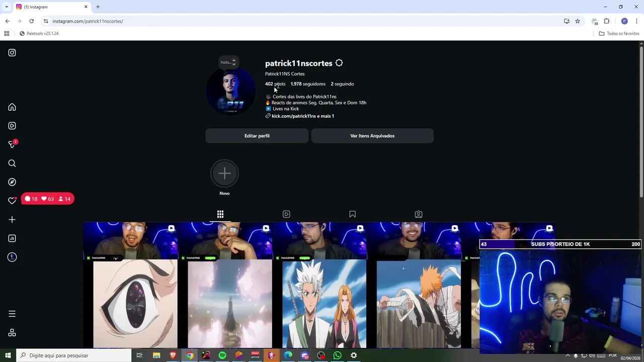Screen dimensions: 644x362
Task: Open profile settings gear next to username
Action: pyautogui.click(x=339, y=63)
